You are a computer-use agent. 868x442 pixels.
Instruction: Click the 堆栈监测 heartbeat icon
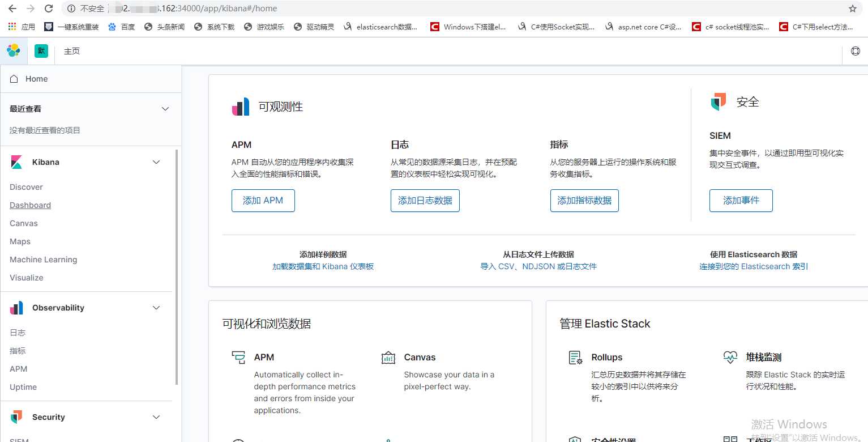pos(730,358)
